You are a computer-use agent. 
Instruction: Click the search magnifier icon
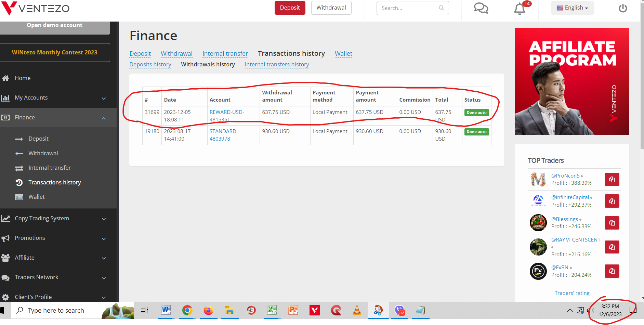(441, 8)
